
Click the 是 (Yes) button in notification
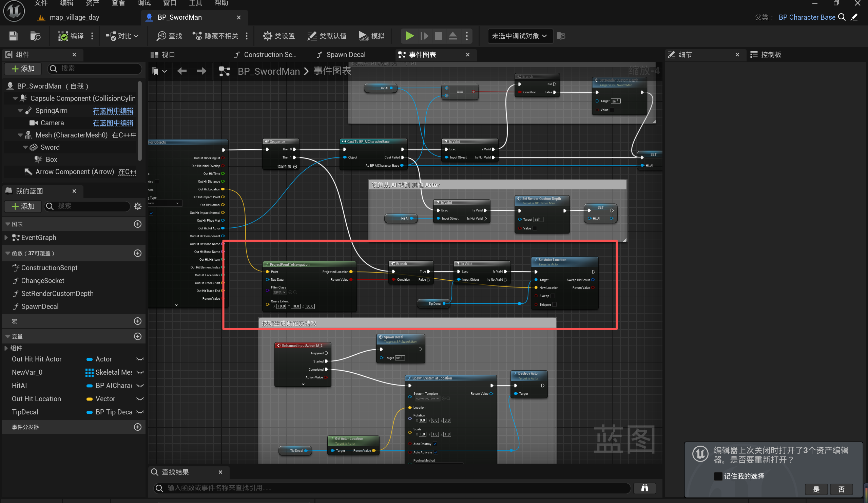point(816,489)
